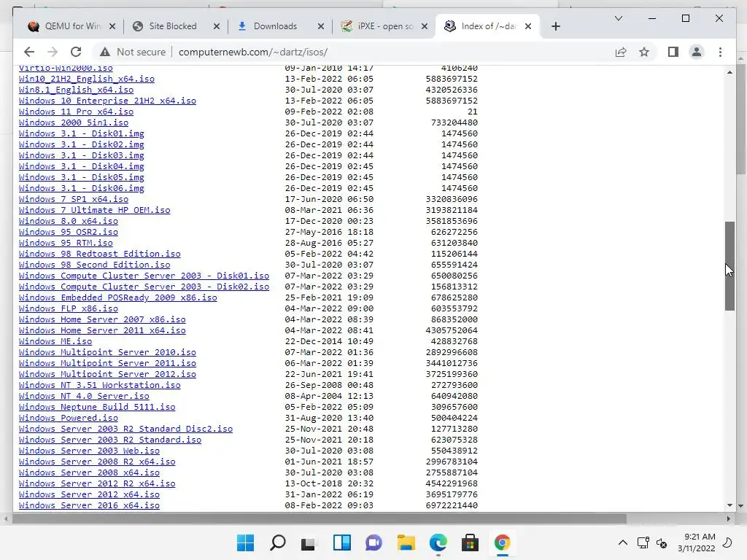The image size is (747, 560).
Task: Open the clock and date flyout
Action: click(x=697, y=542)
